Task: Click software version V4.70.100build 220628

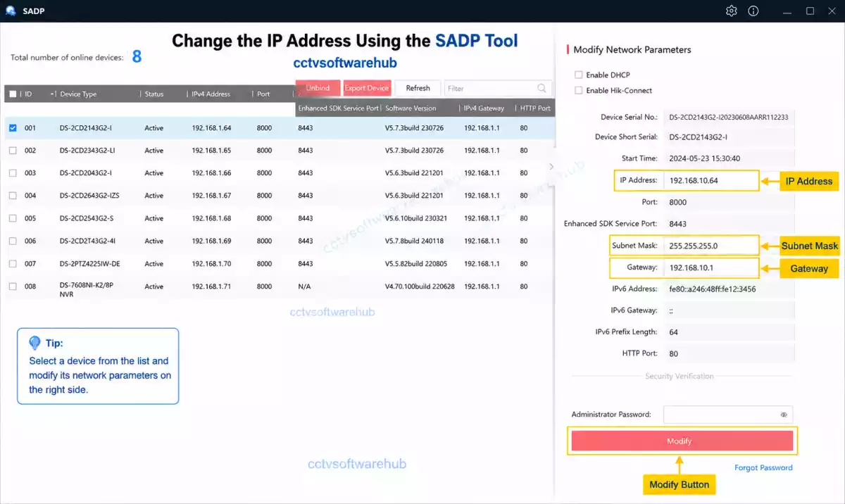Action: coord(420,286)
